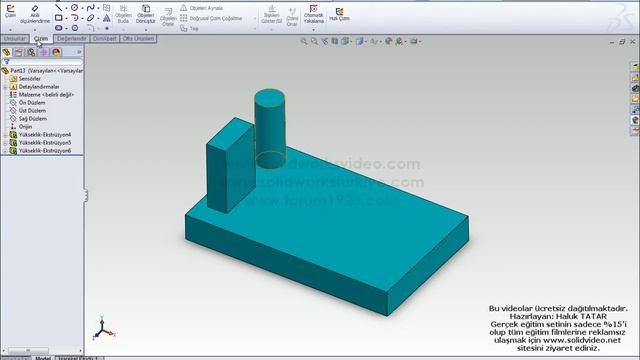This screenshot has height=360, width=640.
Task: Select the Ellipse sketch tool
Action: (x=91, y=18)
